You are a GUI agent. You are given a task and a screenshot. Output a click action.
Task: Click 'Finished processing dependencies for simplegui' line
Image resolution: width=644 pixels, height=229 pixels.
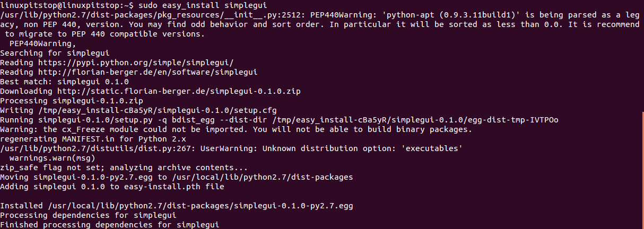(110, 224)
